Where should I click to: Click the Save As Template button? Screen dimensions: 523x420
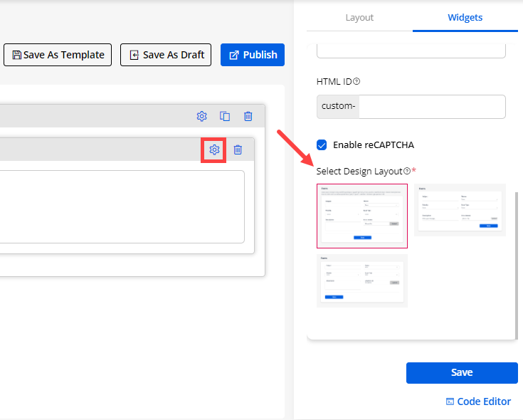click(x=58, y=55)
